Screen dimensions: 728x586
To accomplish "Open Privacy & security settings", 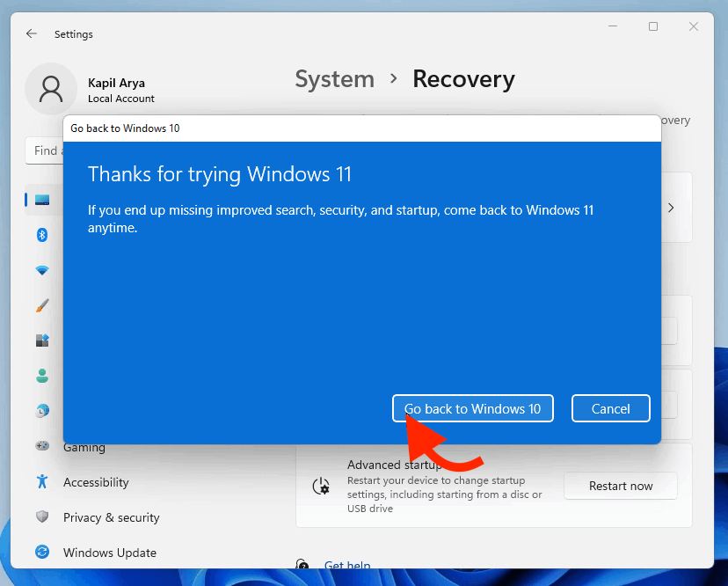I will 111,517.
